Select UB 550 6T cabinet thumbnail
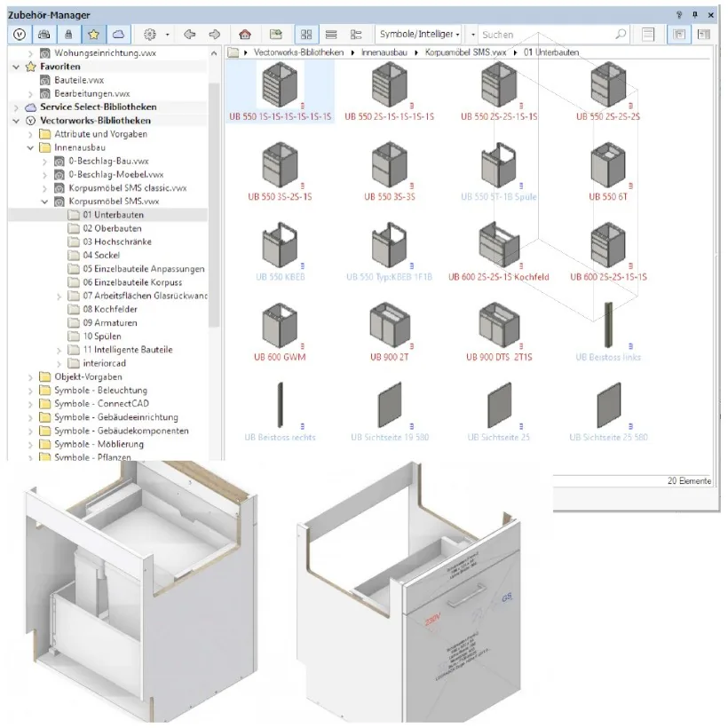This screenshot has height=728, width=728. pyautogui.click(x=608, y=171)
